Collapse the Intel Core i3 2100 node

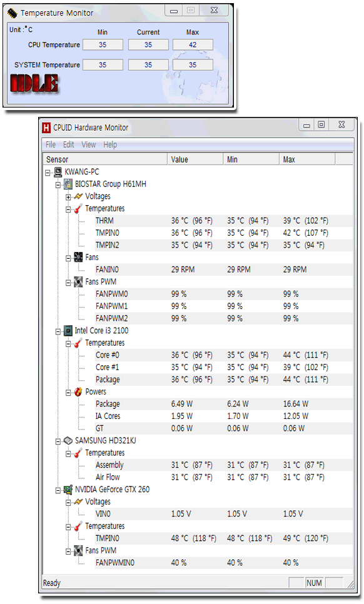[58, 331]
